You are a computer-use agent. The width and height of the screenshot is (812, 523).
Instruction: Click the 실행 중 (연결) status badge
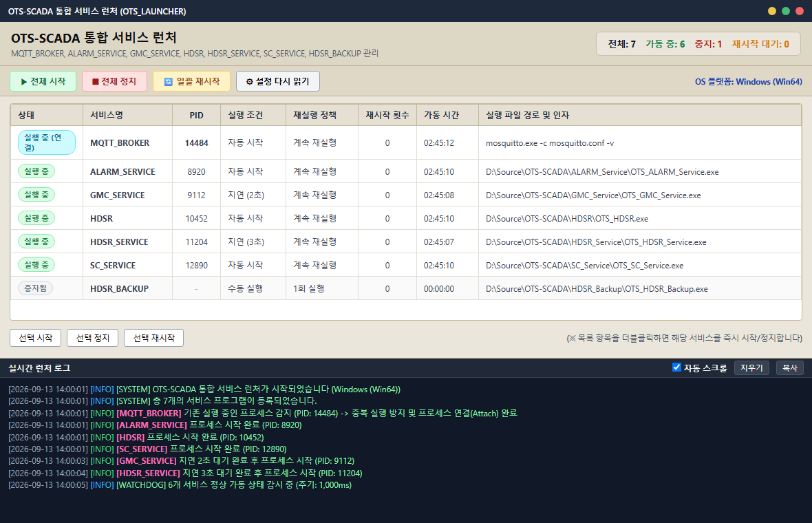(47, 142)
